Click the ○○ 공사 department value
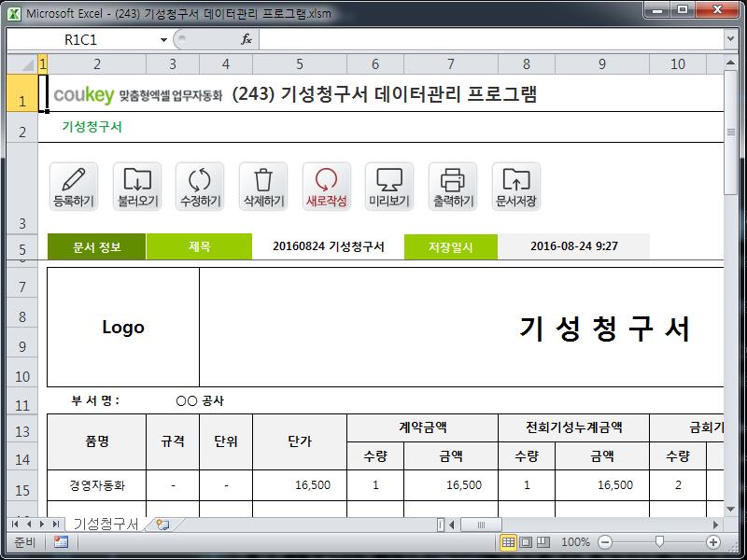Screen dimensions: 747x560 click(x=200, y=401)
